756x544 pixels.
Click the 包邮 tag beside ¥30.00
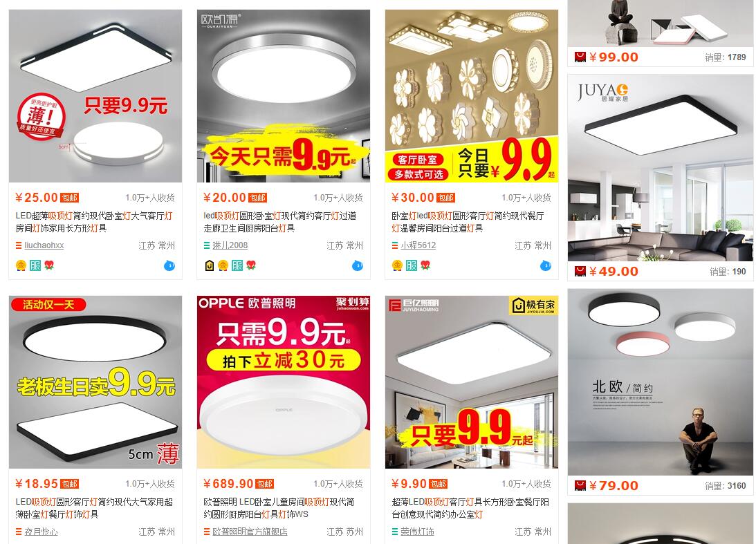(x=445, y=198)
